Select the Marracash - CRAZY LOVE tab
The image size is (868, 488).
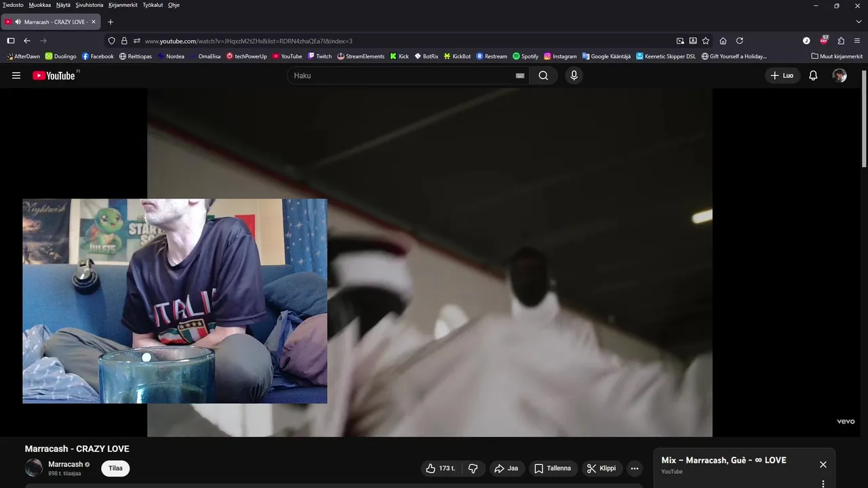tap(51, 22)
